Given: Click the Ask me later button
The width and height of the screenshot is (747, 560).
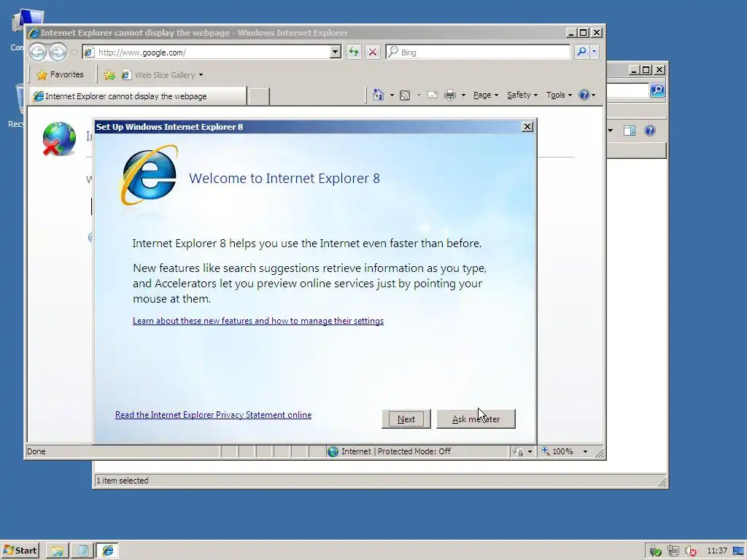Looking at the screenshot, I should tap(476, 419).
